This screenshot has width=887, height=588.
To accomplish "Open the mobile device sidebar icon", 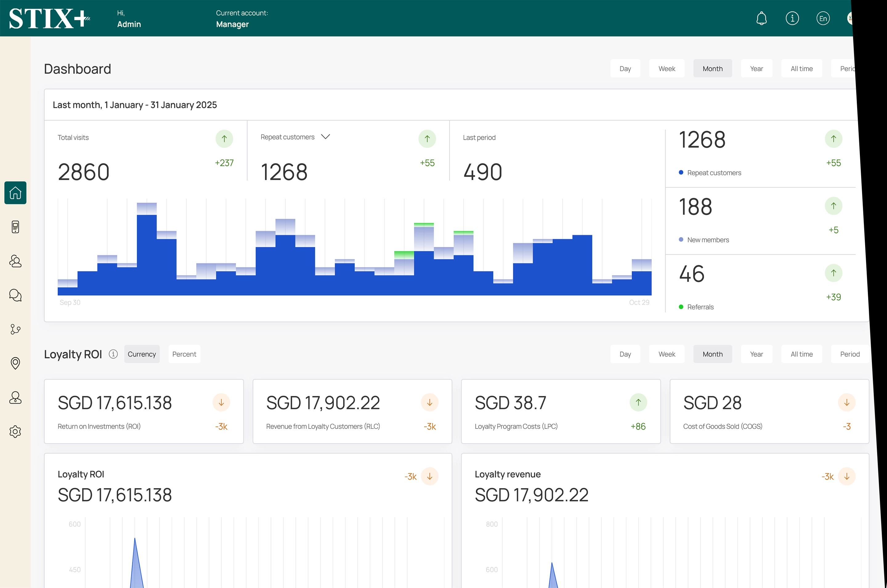I will pos(15,227).
